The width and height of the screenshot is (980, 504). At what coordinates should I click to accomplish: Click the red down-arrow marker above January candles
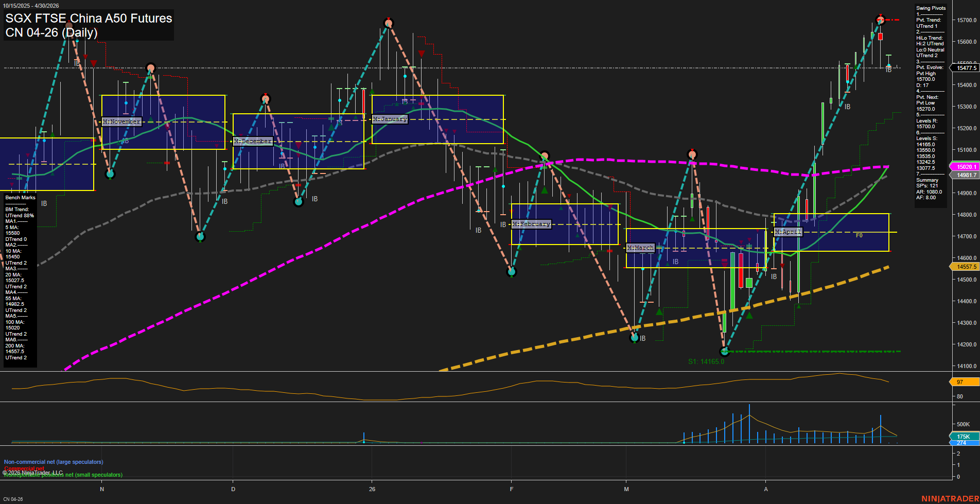pyautogui.click(x=421, y=53)
